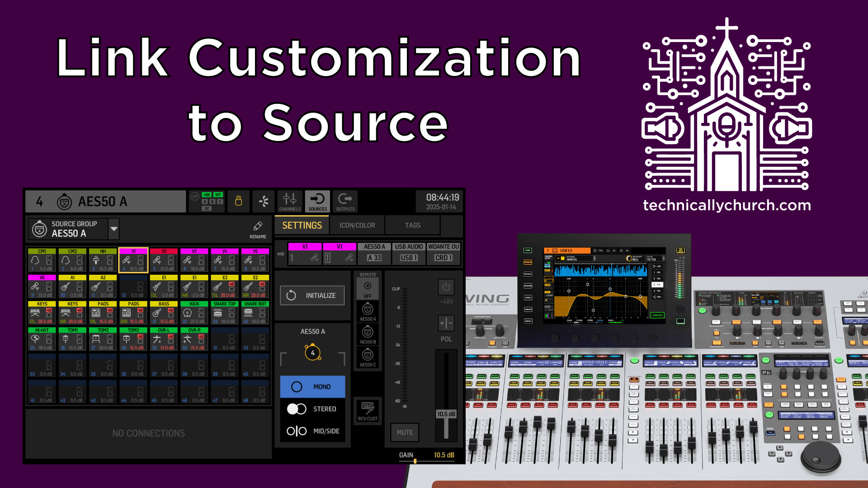
Task: Click the KICK drum source tile
Action: (x=194, y=313)
